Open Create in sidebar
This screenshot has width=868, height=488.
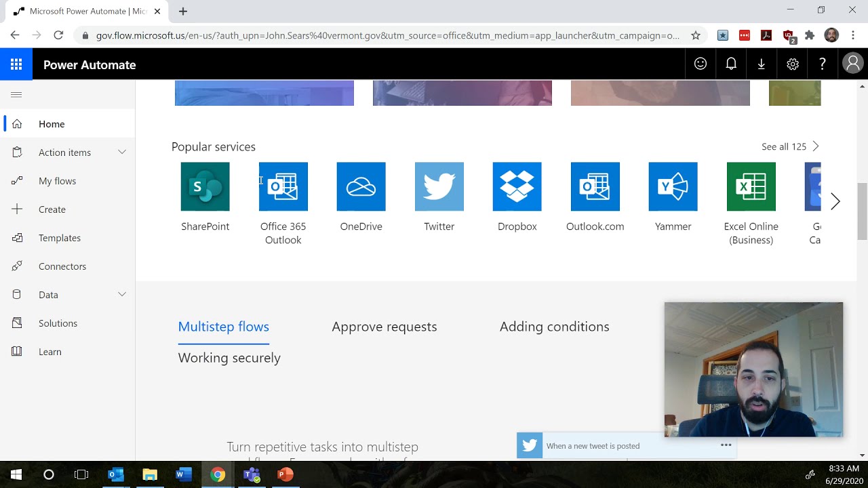68,209
